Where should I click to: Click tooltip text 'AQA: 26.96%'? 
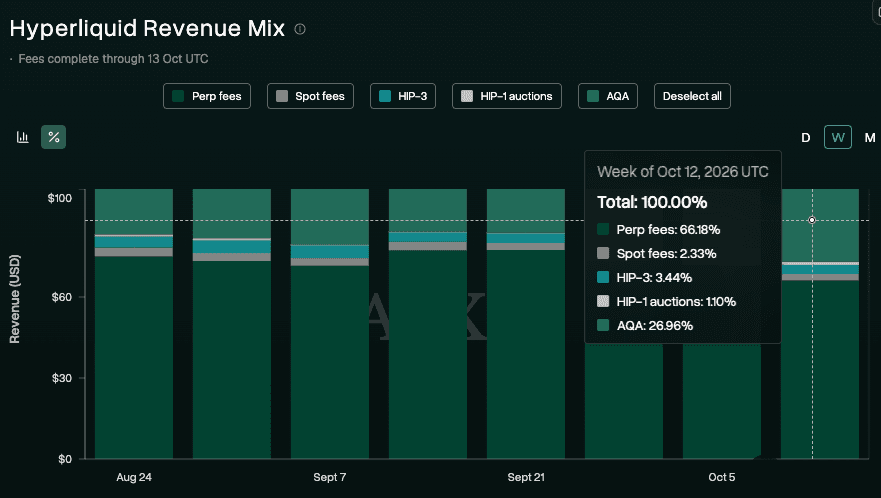655,326
